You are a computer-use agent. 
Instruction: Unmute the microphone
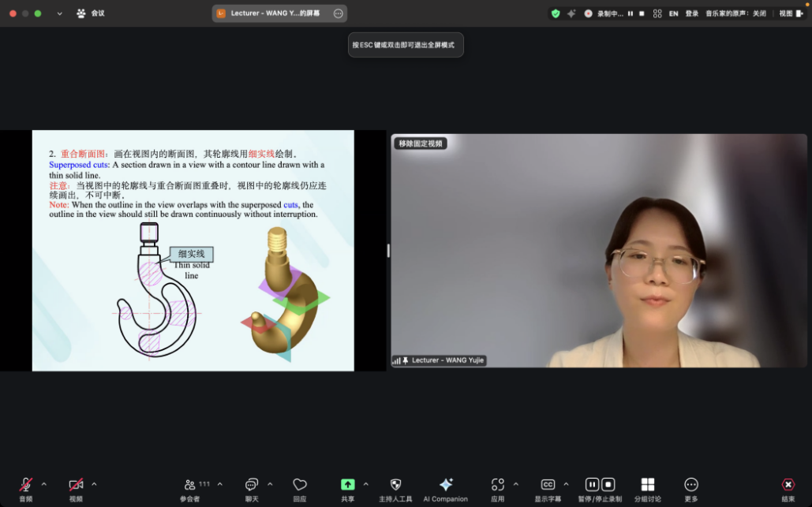(25, 484)
